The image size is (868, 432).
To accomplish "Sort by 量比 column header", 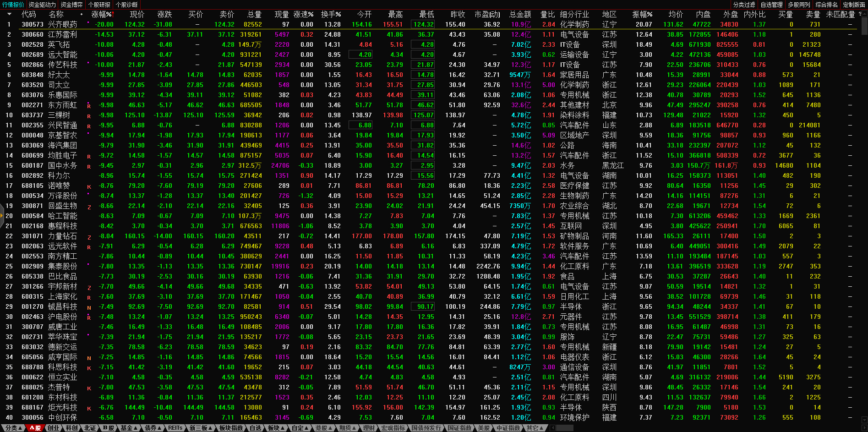I will (x=547, y=14).
